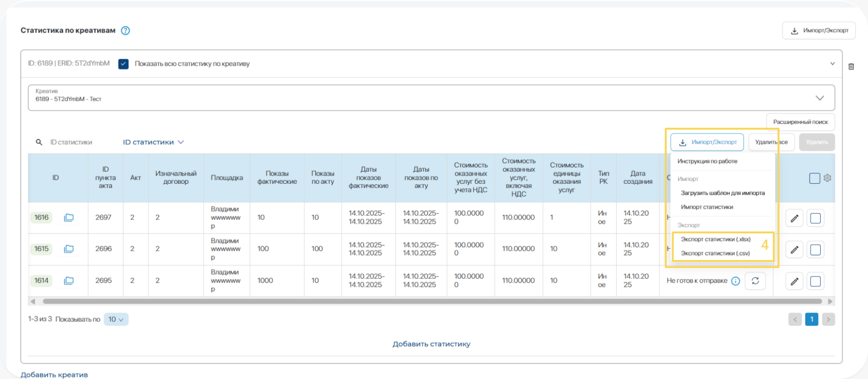
Task: Expand the Креатив dropdown field
Action: [x=819, y=98]
